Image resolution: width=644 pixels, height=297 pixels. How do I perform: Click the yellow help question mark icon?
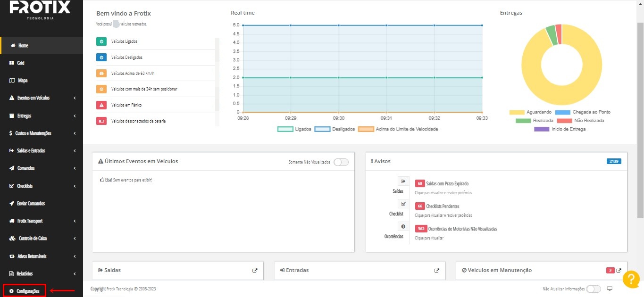[631, 280]
